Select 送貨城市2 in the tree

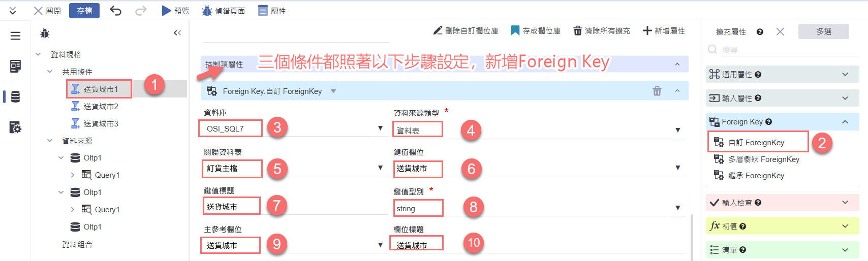click(101, 107)
